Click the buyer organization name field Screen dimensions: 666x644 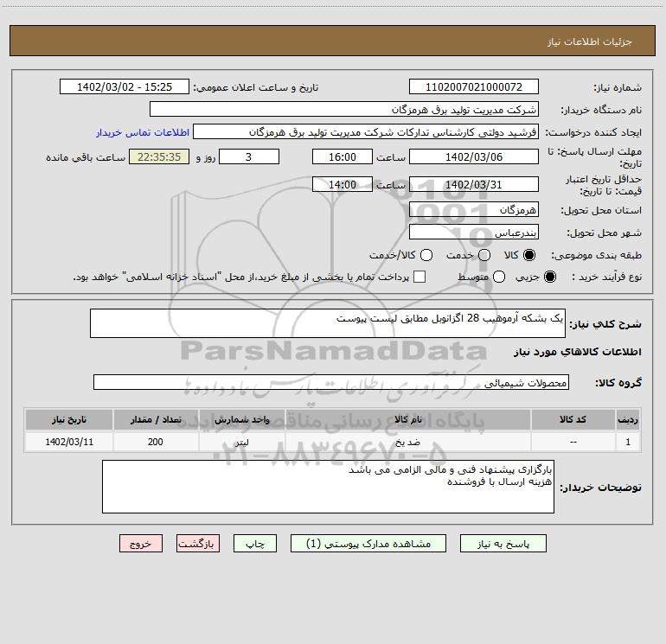pyautogui.click(x=344, y=109)
